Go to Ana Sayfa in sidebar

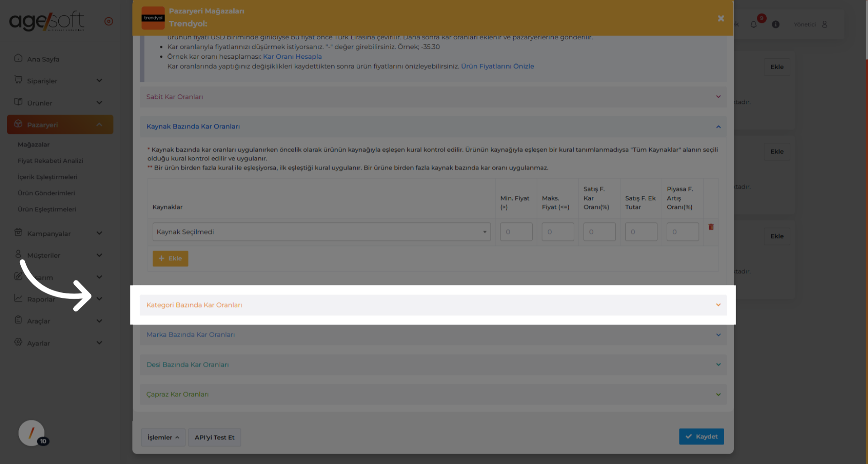43,59
